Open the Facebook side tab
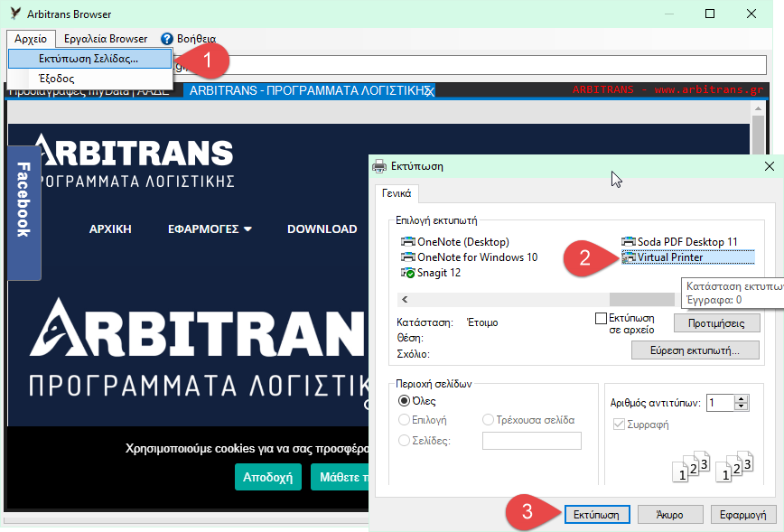Screen dimensions: 784x532 point(23,212)
